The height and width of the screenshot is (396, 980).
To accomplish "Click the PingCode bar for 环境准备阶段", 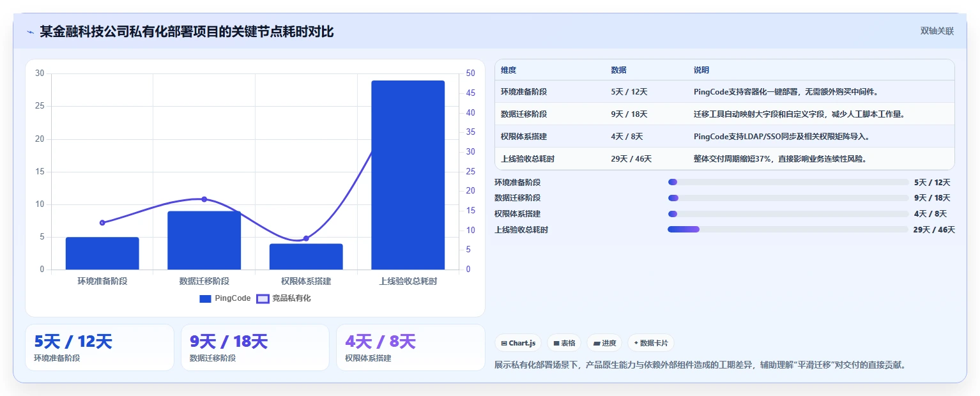I will [x=102, y=254].
